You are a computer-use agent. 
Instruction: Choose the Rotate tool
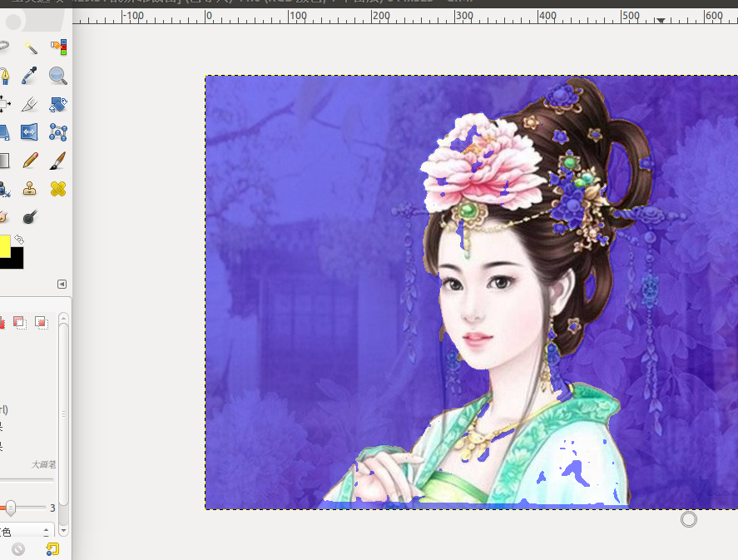[x=58, y=104]
